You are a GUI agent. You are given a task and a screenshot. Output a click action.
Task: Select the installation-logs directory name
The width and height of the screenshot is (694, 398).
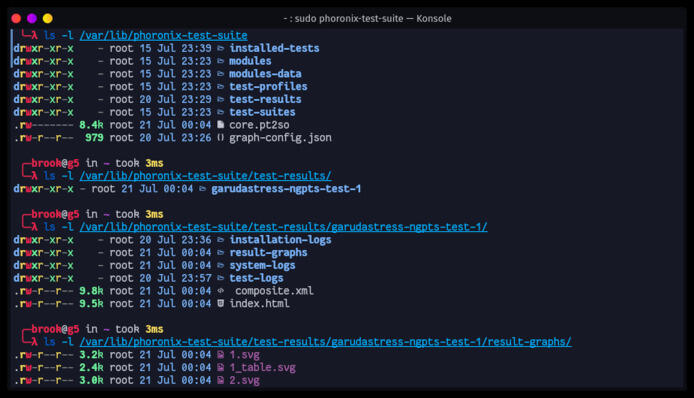point(280,240)
